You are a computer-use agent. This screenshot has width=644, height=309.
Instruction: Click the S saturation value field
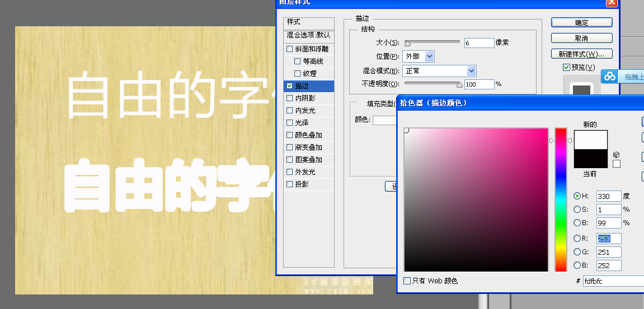pos(609,210)
